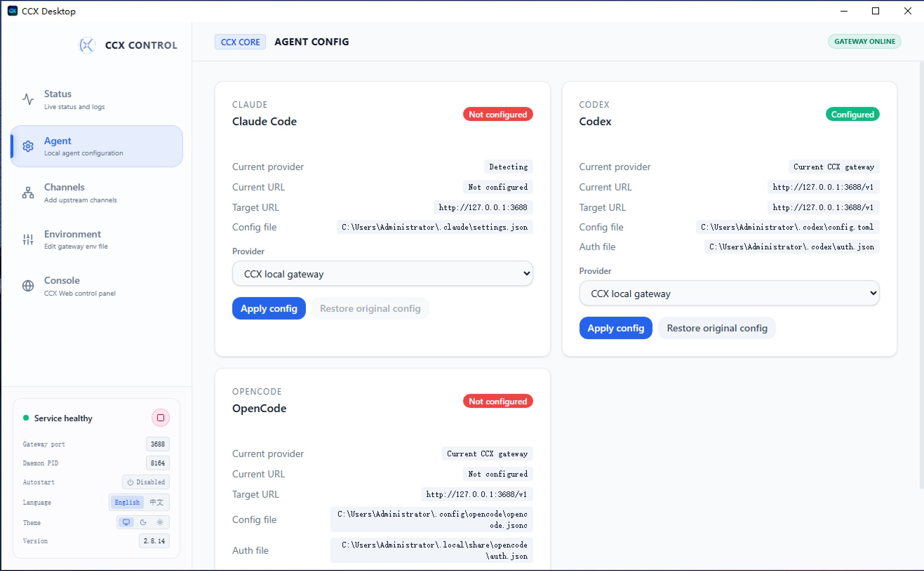Open the Claude Code Provider dropdown

[x=382, y=274]
